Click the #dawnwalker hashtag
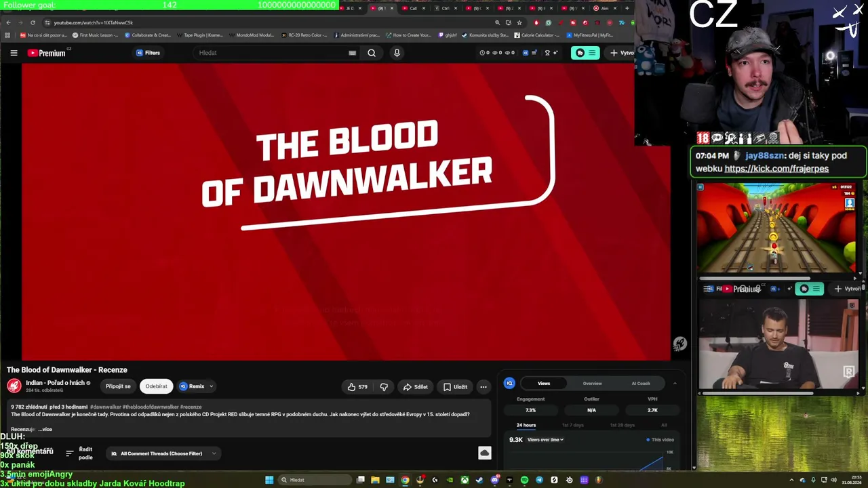The image size is (868, 488). [x=105, y=407]
